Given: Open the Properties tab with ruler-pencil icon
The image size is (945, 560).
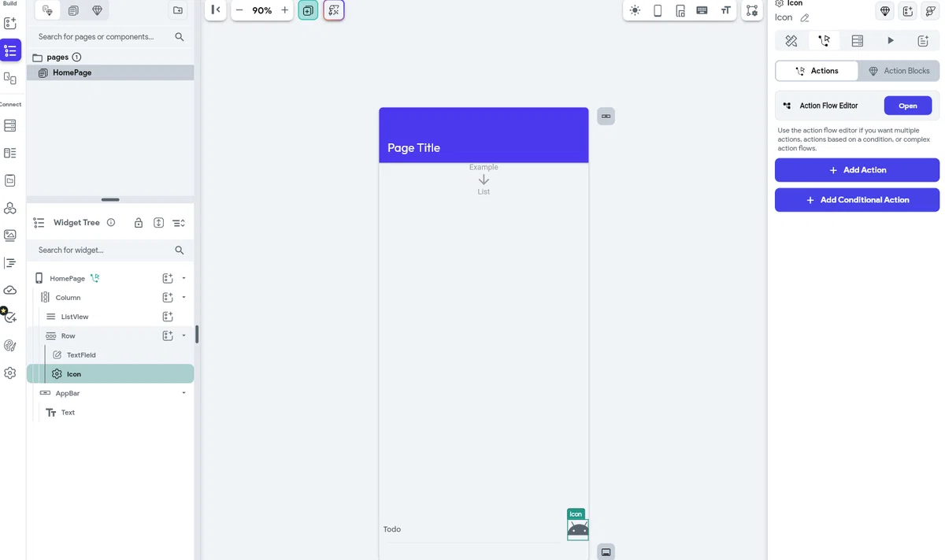Looking at the screenshot, I should pyautogui.click(x=791, y=40).
